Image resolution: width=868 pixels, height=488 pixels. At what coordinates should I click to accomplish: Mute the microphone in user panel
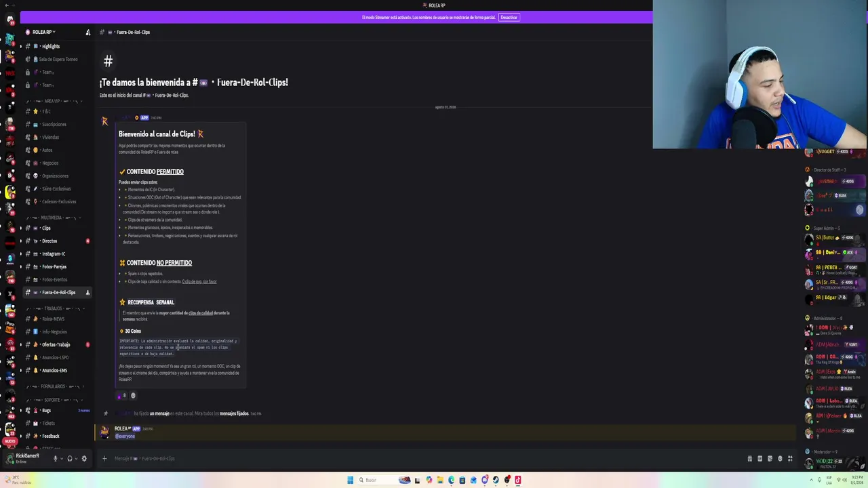[x=56, y=458]
